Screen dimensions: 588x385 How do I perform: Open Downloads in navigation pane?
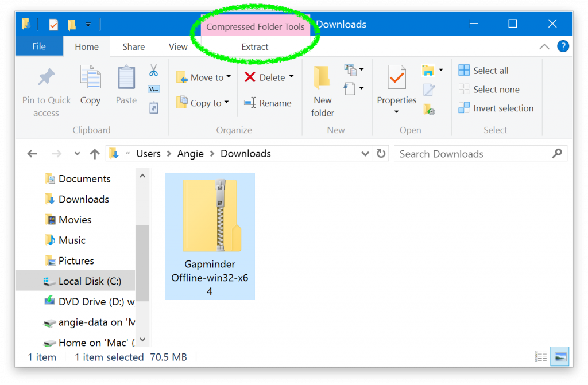(x=77, y=199)
